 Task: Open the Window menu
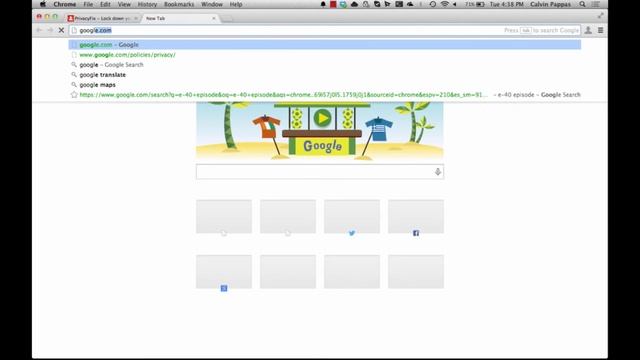tap(212, 4)
